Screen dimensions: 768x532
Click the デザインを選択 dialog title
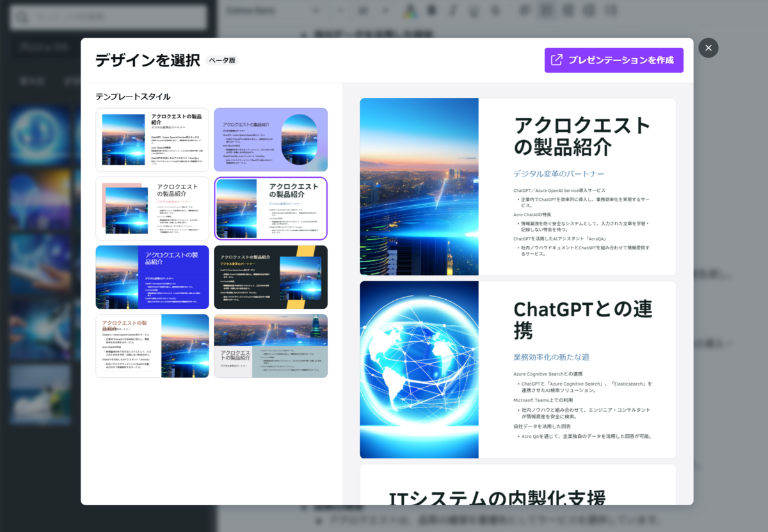point(147,60)
